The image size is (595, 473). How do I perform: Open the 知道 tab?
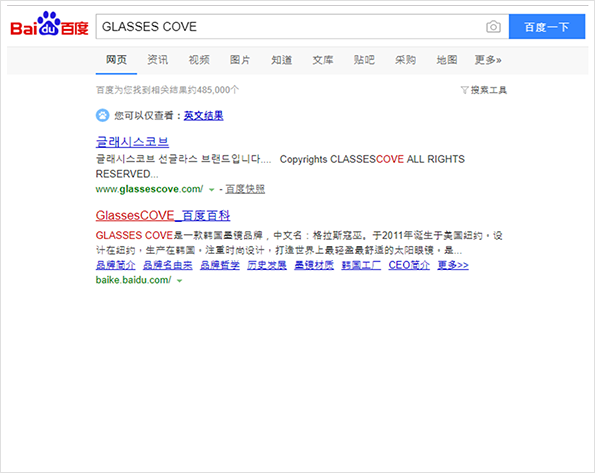[282, 60]
